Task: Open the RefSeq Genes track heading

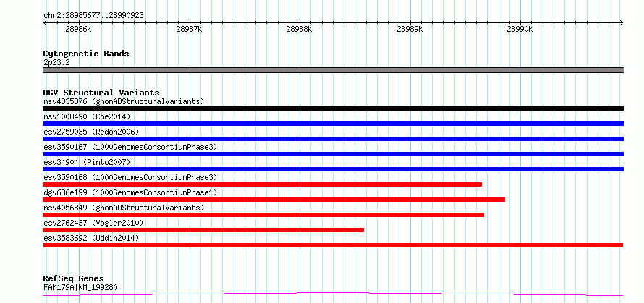Action: [x=74, y=279]
